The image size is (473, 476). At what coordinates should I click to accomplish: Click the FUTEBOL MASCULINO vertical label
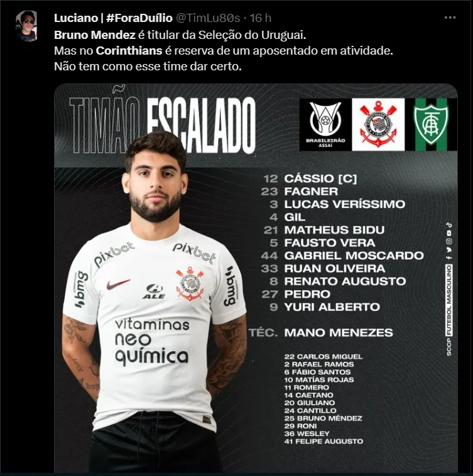tap(449, 300)
